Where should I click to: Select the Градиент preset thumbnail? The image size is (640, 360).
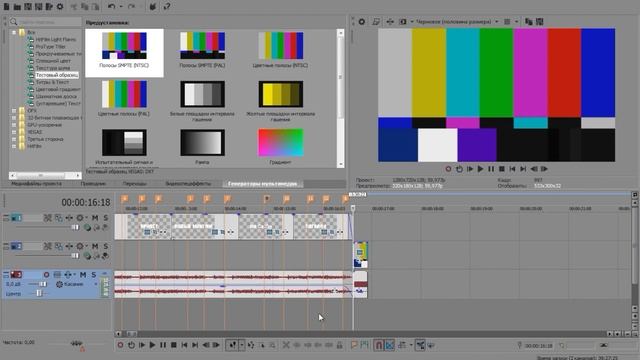(280, 143)
